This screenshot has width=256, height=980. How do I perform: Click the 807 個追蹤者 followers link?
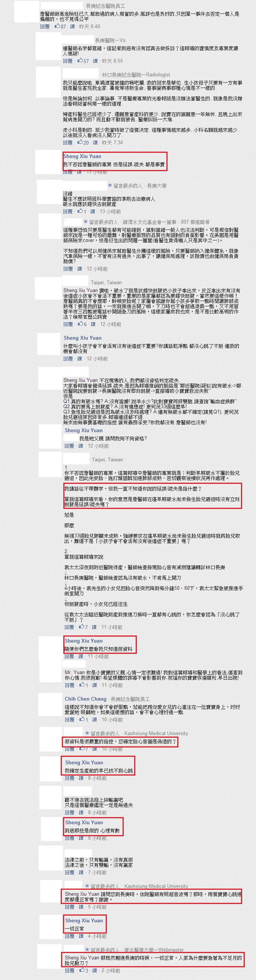click(195, 222)
